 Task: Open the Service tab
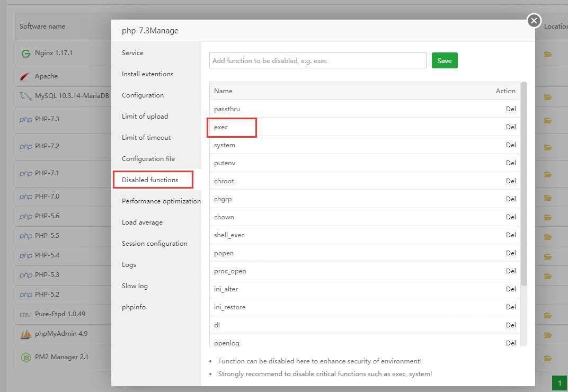tap(132, 53)
